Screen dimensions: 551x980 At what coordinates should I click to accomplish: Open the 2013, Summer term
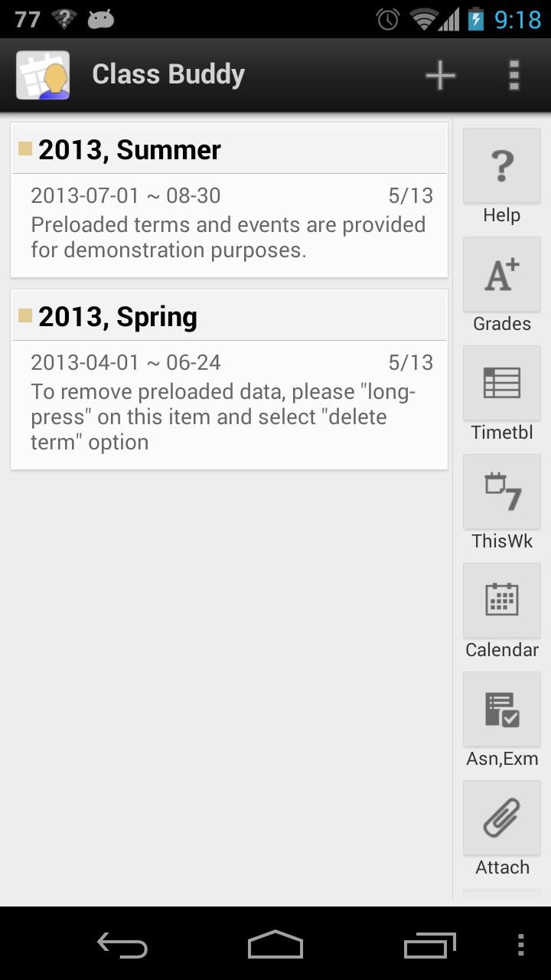click(129, 150)
